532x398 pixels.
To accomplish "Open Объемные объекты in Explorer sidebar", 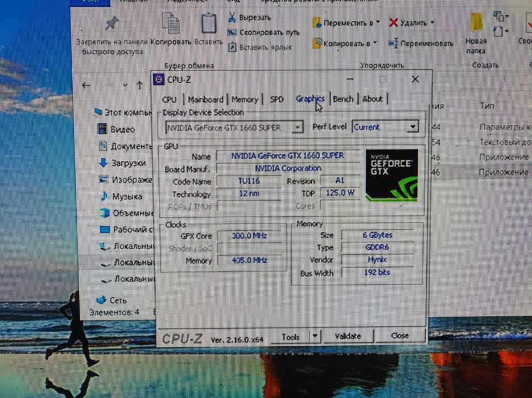I will point(126,213).
